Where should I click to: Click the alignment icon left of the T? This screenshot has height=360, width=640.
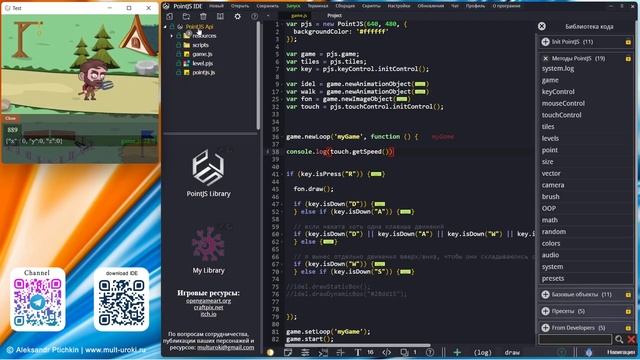[340, 352]
